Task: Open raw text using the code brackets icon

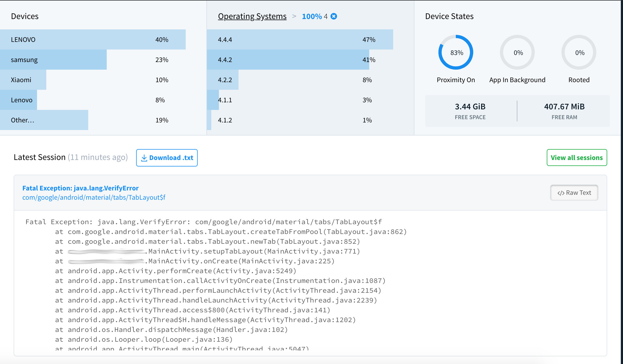Action: (561, 193)
